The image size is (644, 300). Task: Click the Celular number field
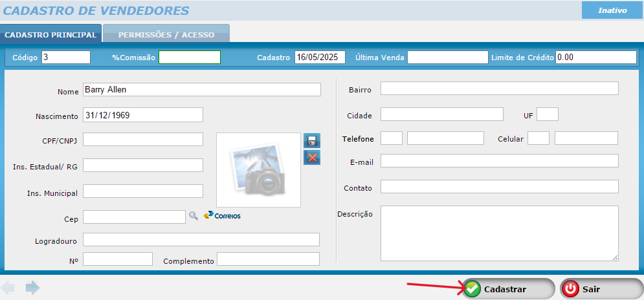586,138
